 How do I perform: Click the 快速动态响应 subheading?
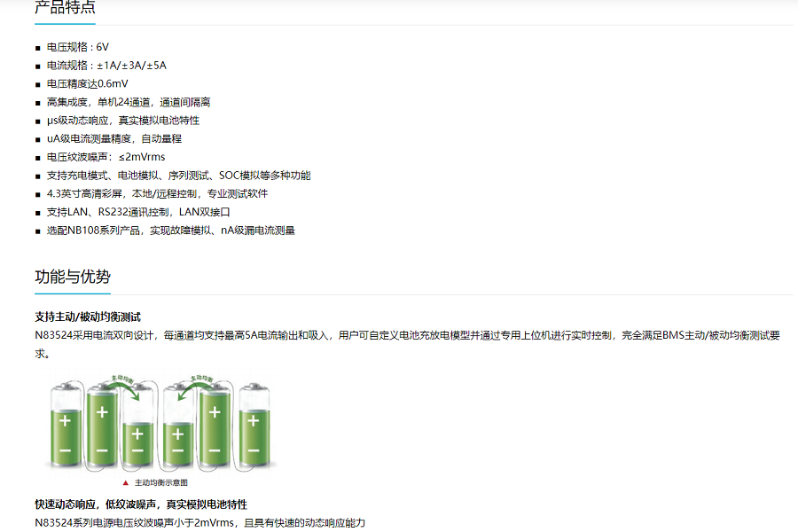coord(141,504)
